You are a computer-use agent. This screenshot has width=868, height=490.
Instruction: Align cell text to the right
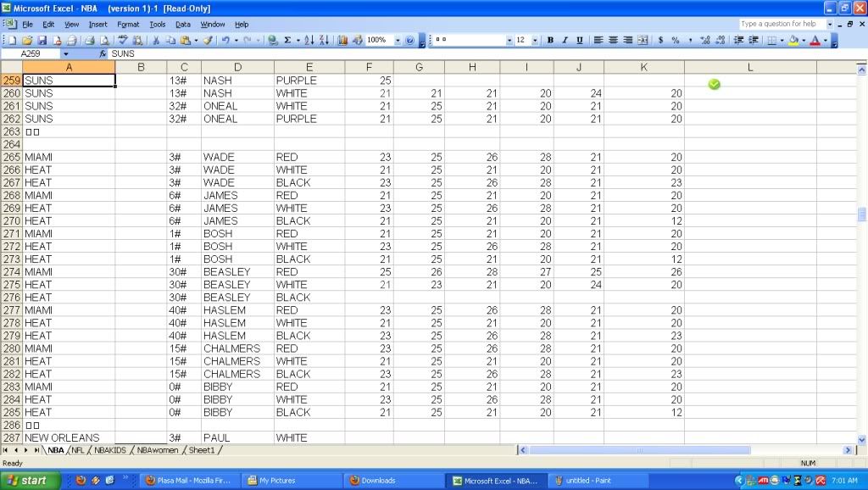628,41
